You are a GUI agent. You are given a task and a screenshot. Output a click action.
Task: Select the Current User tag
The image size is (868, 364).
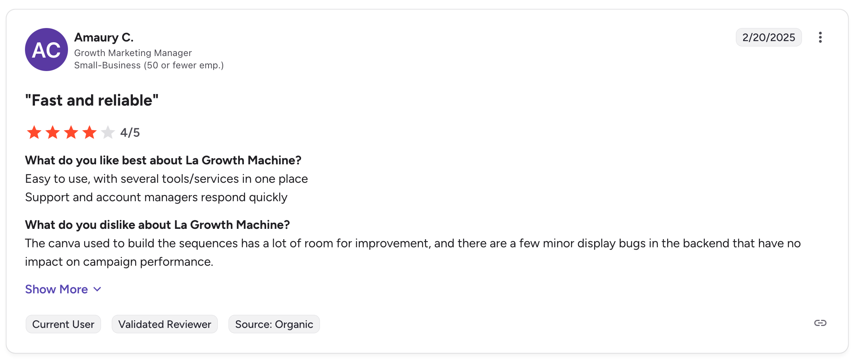point(63,324)
